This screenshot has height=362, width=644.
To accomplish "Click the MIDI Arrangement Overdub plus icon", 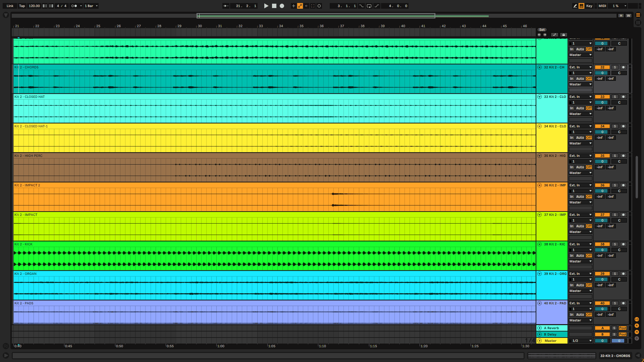I will (x=293, y=6).
